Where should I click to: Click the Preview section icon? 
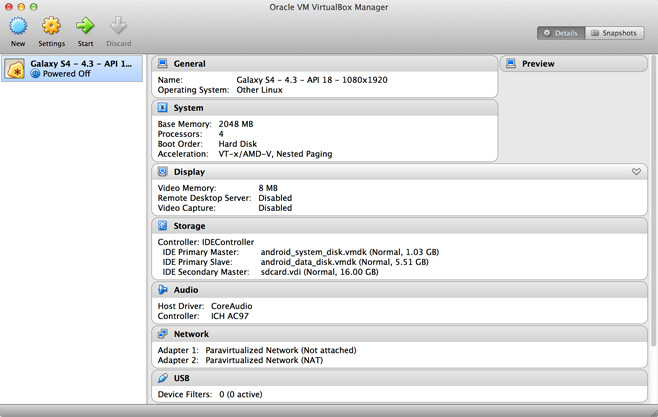pyautogui.click(x=511, y=64)
